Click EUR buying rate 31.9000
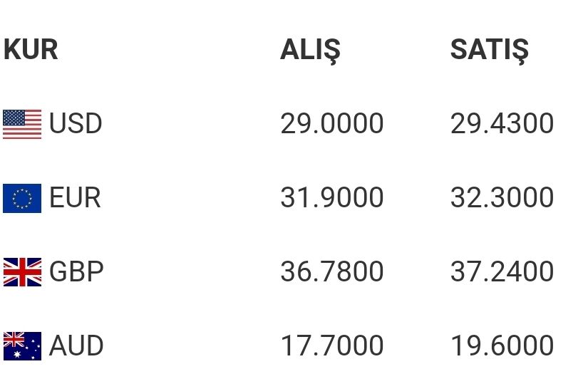 (x=332, y=198)
